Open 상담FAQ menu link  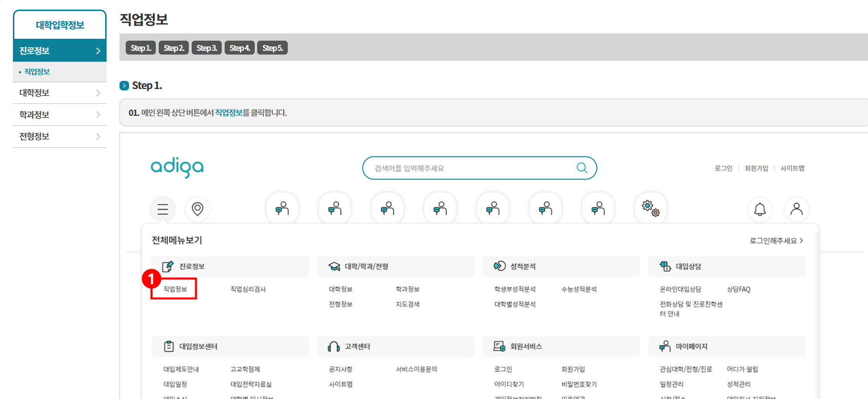point(738,289)
